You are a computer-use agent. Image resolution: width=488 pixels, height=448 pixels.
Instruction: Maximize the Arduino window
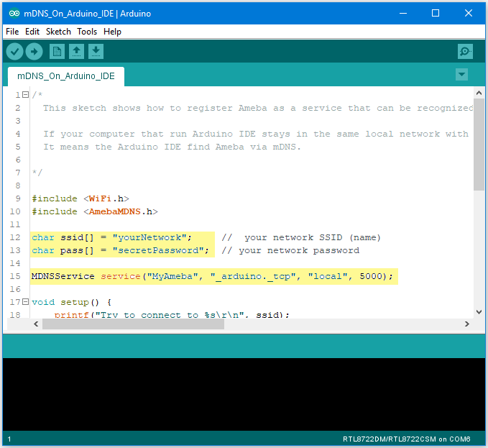(x=436, y=14)
